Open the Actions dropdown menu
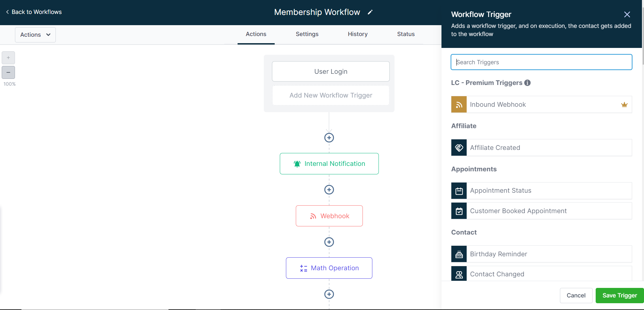 (35, 35)
